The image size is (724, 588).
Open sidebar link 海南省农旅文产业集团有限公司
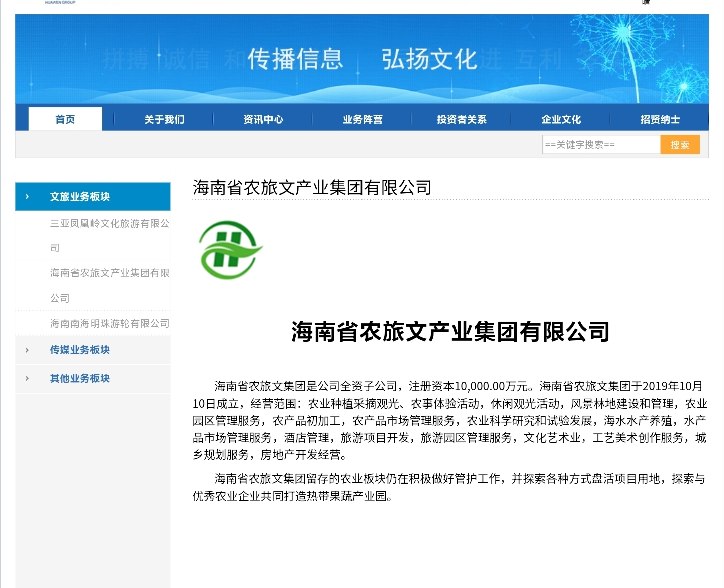click(110, 285)
